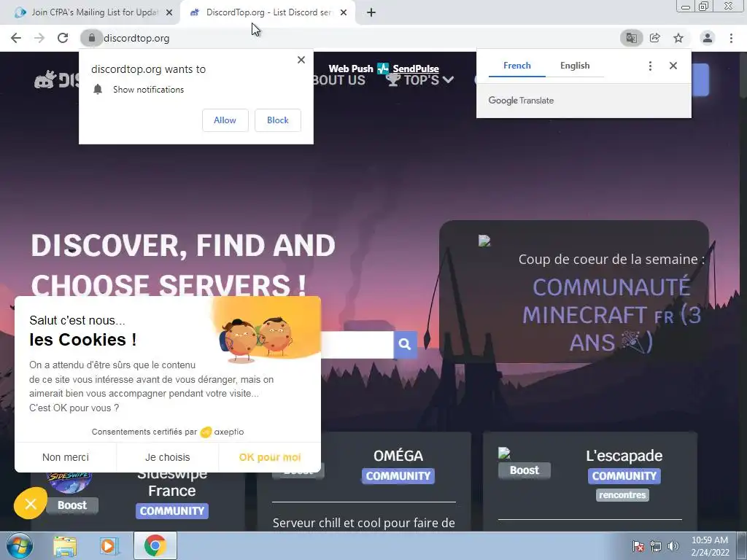This screenshot has height=560, width=747.
Task: Click the SendPulse link
Action: pyautogui.click(x=415, y=69)
